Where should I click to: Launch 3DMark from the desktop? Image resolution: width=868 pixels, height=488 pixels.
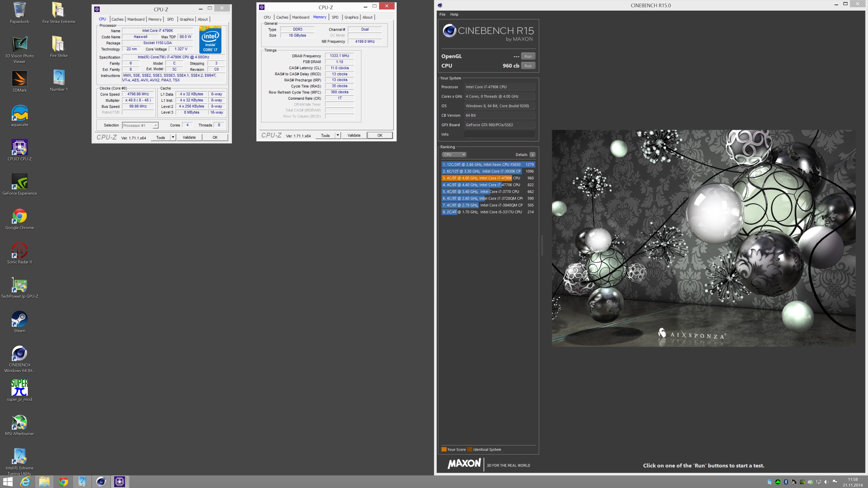pos(19,81)
